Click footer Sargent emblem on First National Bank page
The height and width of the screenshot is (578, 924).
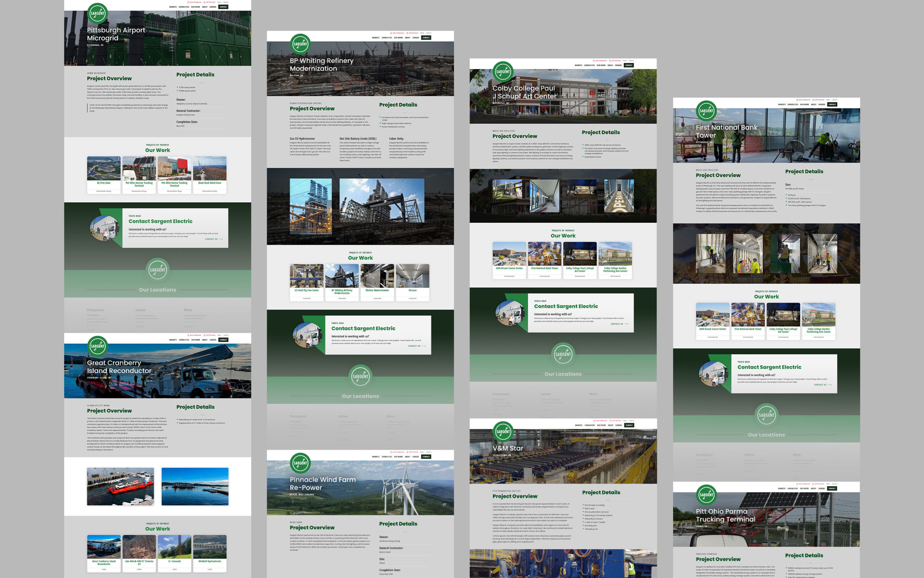click(x=766, y=415)
